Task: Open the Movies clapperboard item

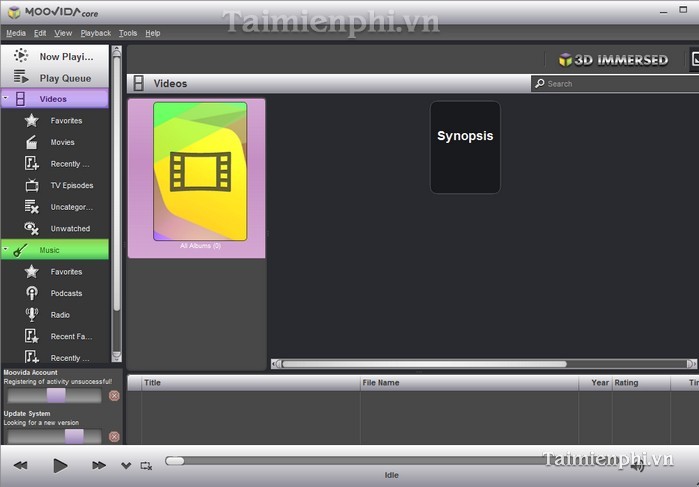Action: (32, 142)
